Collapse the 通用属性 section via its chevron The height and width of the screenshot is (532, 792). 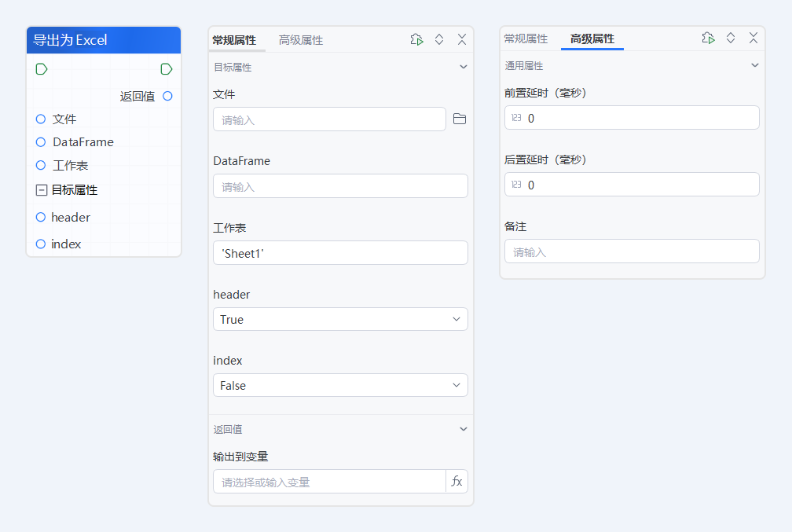(754, 65)
